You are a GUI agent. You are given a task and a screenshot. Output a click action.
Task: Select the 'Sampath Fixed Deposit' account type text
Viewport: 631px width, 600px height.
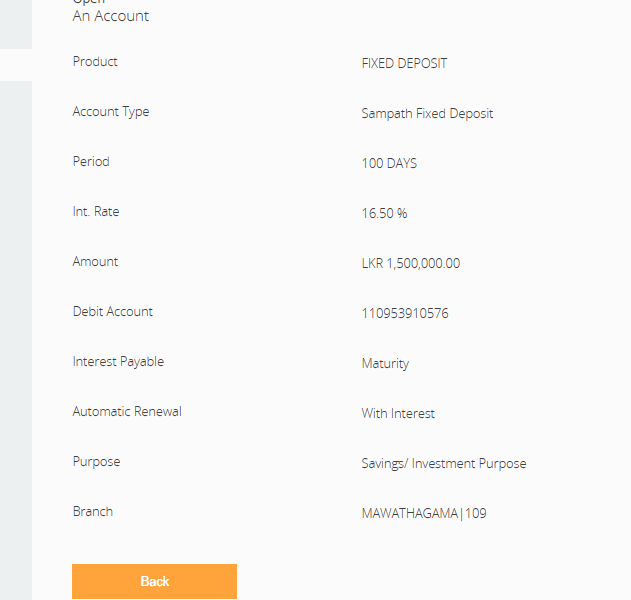427,113
